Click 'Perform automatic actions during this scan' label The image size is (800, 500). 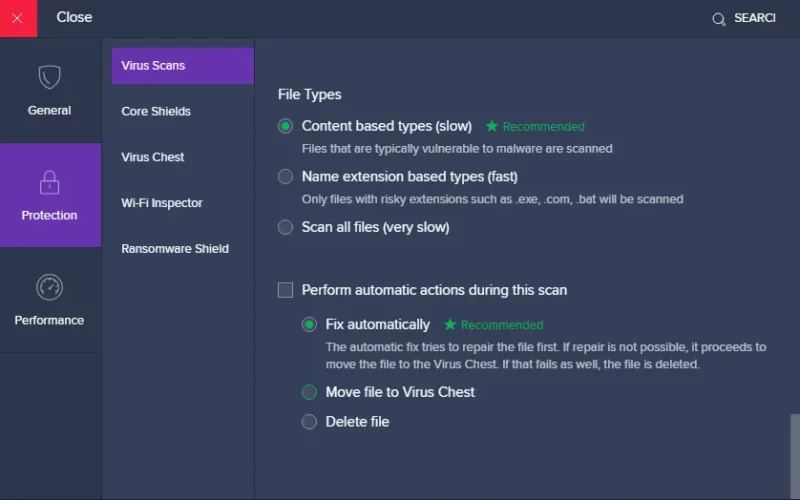(x=434, y=290)
